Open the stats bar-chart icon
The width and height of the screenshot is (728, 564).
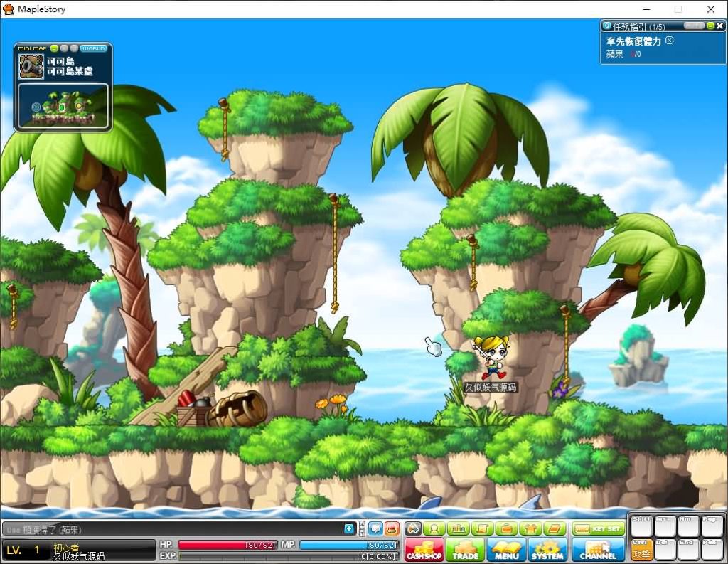[459, 528]
